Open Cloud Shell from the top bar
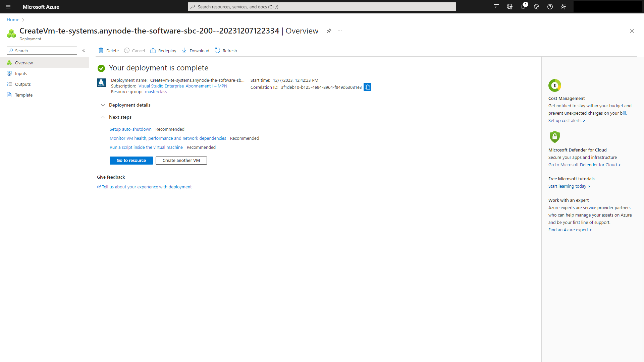Screen dimensions: 644x362 (x=496, y=7)
